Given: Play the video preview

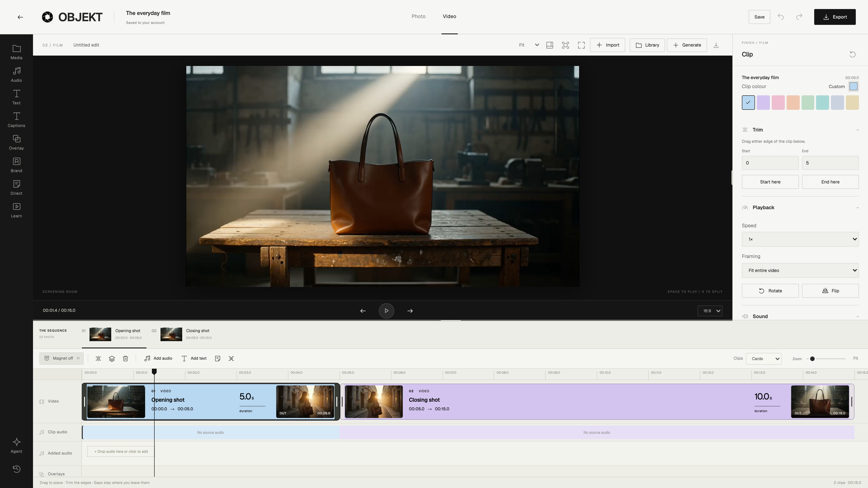Looking at the screenshot, I should 386,311.
